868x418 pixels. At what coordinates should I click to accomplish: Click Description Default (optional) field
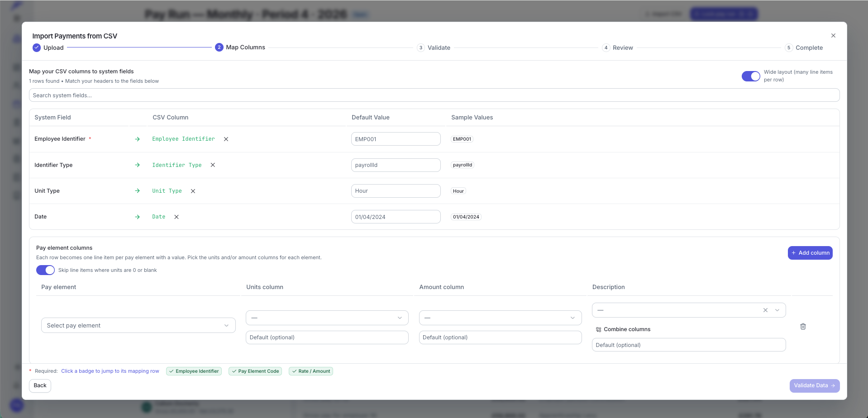point(689,345)
